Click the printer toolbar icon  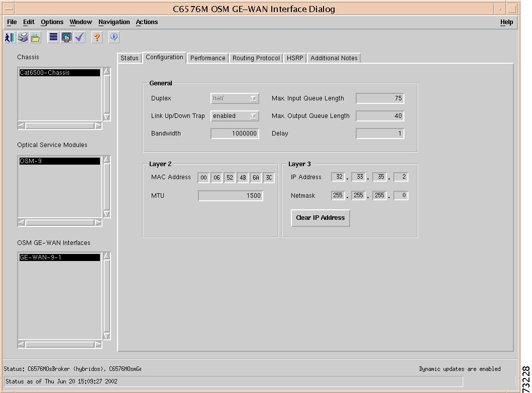[23, 37]
